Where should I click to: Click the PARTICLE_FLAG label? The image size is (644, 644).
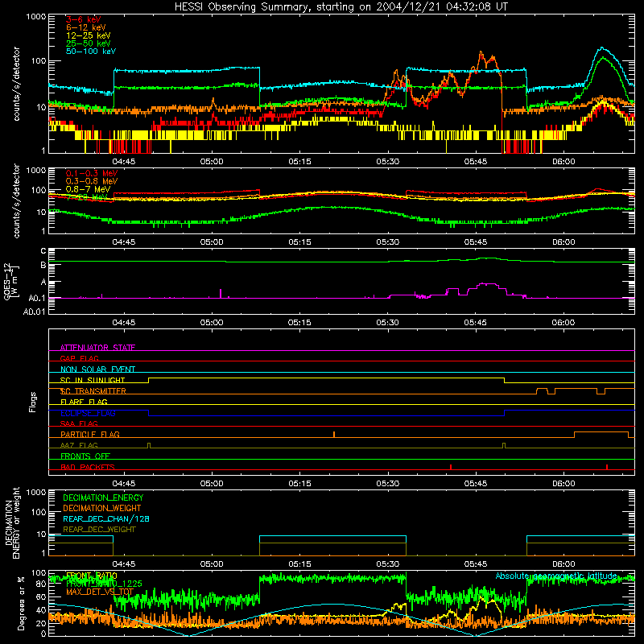(90, 434)
